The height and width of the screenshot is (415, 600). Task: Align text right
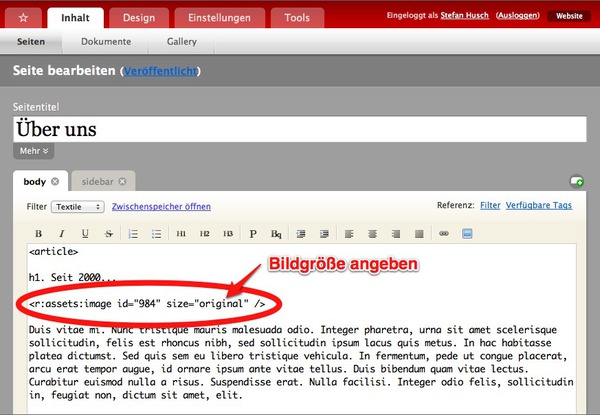click(x=396, y=233)
